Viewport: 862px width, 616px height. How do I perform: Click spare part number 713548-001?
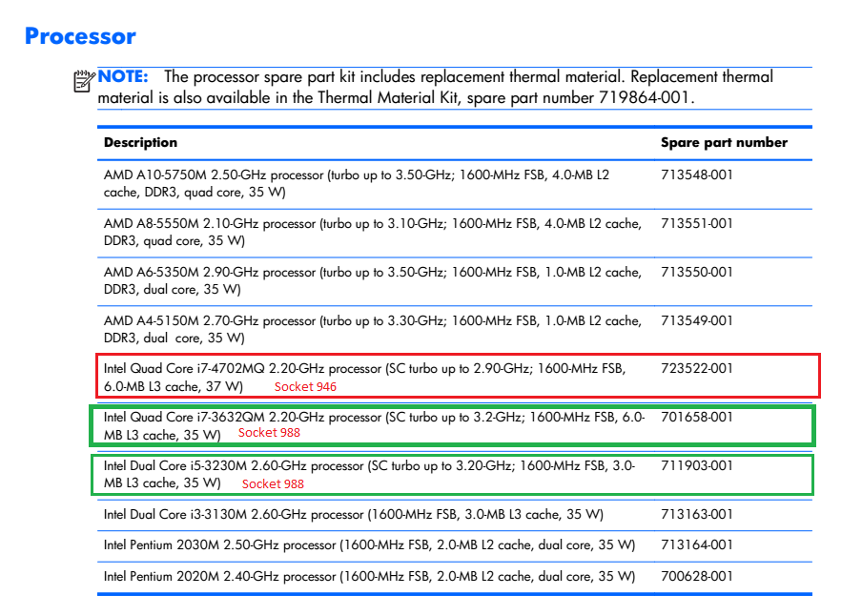pos(696,175)
